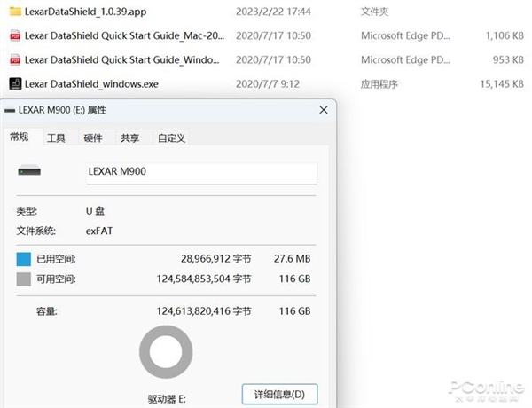Select file name Lexar DataShield Quick Start Guide_Windo...
Viewport: 532px width, 408px height.
121,59
